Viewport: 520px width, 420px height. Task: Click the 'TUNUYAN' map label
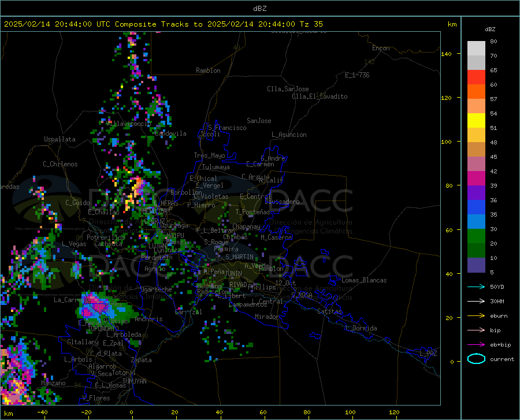click(134, 381)
